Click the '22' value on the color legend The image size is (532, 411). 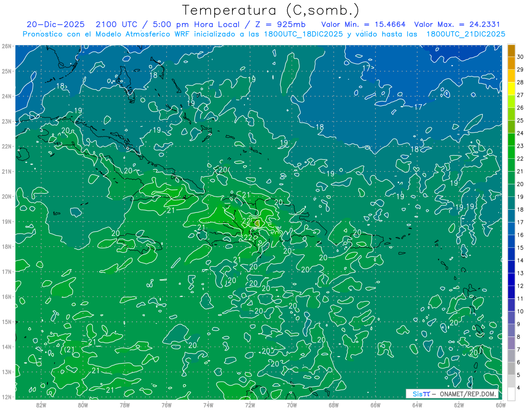tap(520, 159)
